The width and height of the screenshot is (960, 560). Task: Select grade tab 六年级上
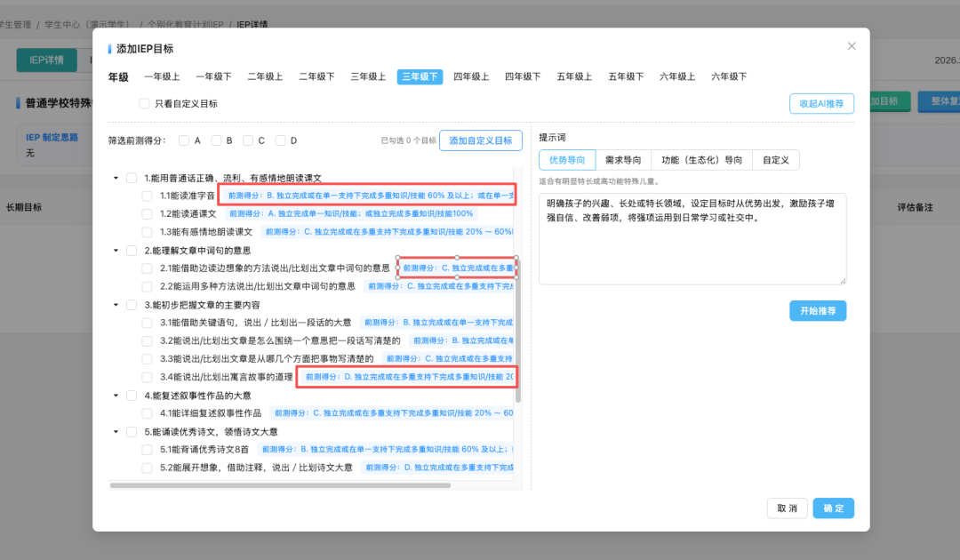[677, 76]
